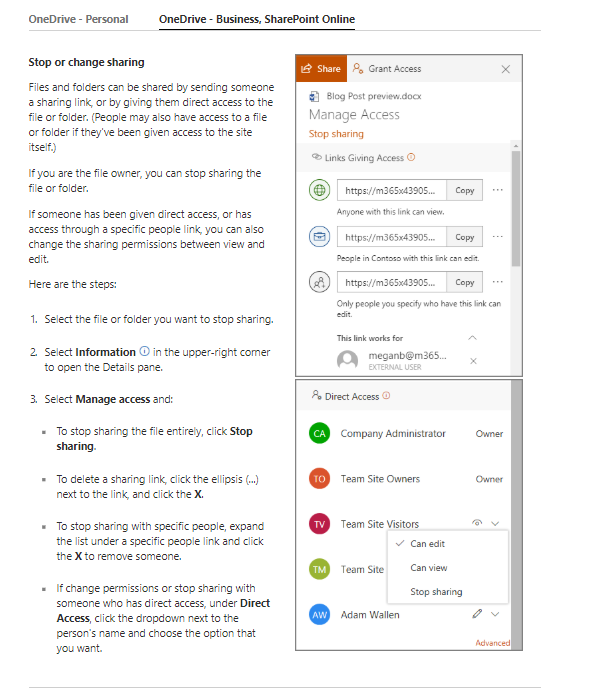Collapse the 'This link works for' list
The height and width of the screenshot is (688, 606).
tap(473, 338)
